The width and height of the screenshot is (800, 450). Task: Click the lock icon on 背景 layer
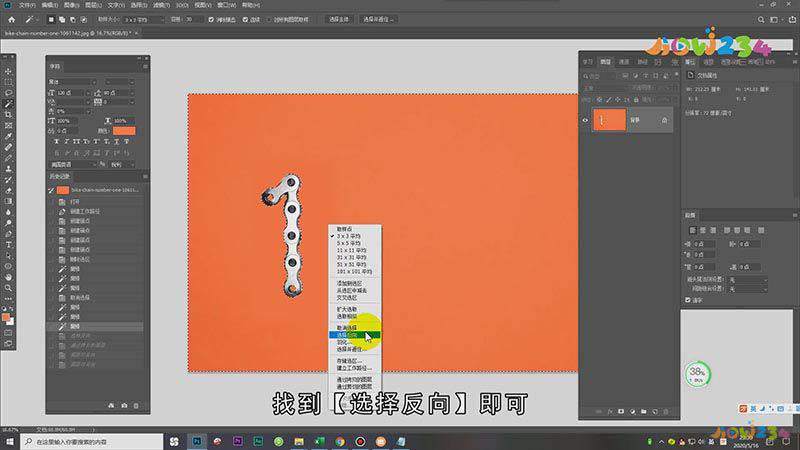664,120
